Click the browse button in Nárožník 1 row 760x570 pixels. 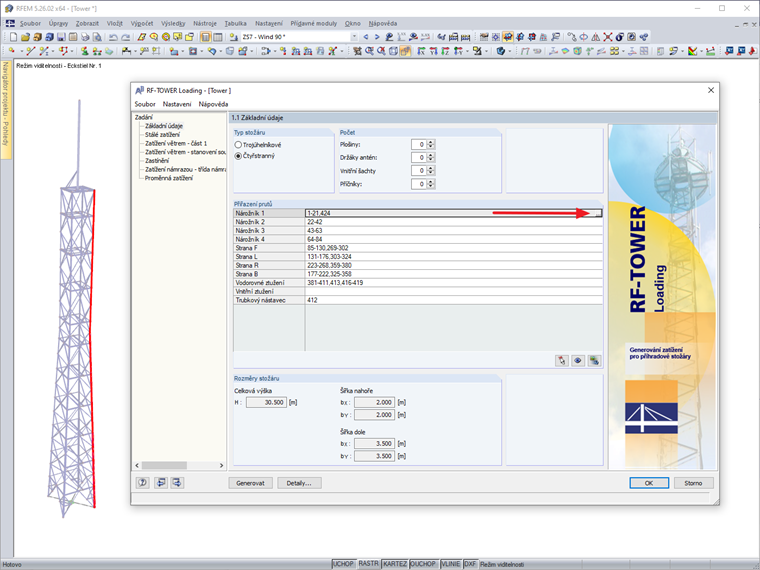pyautogui.click(x=598, y=213)
